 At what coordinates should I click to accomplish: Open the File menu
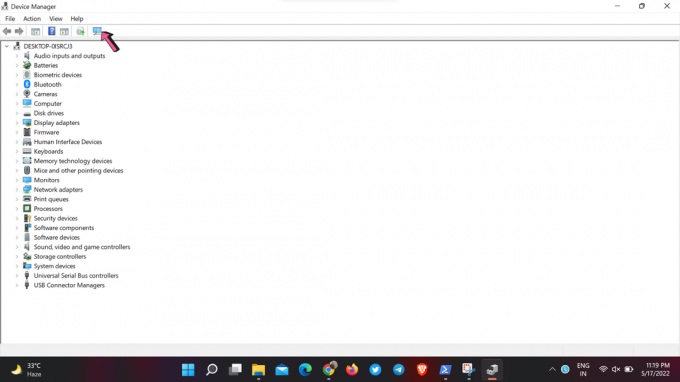coord(10,19)
